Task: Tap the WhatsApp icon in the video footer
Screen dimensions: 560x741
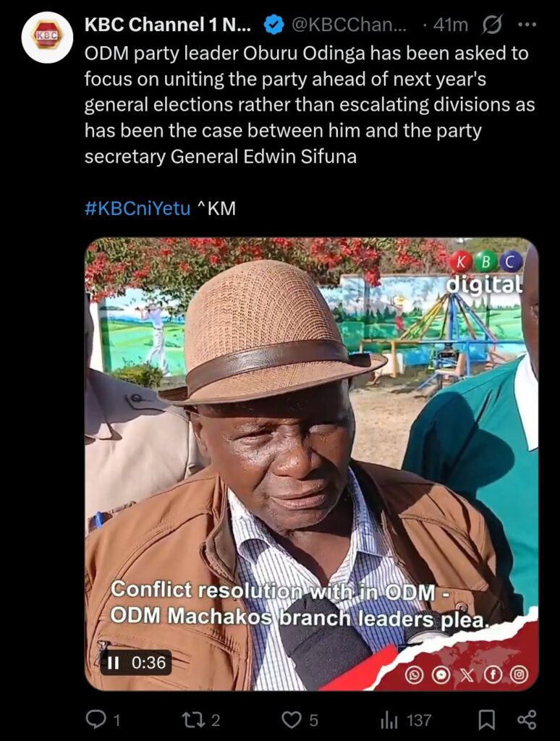Action: coord(415,676)
